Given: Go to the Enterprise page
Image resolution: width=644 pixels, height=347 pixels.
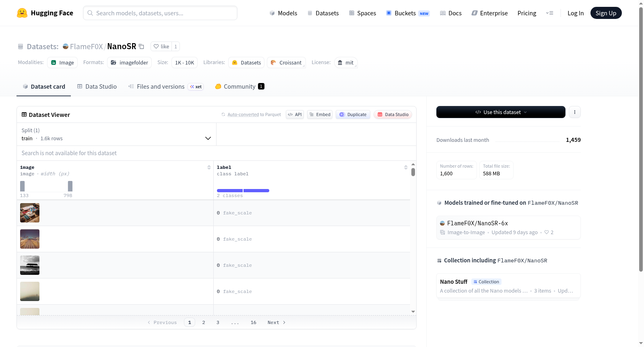Looking at the screenshot, I should (x=489, y=13).
